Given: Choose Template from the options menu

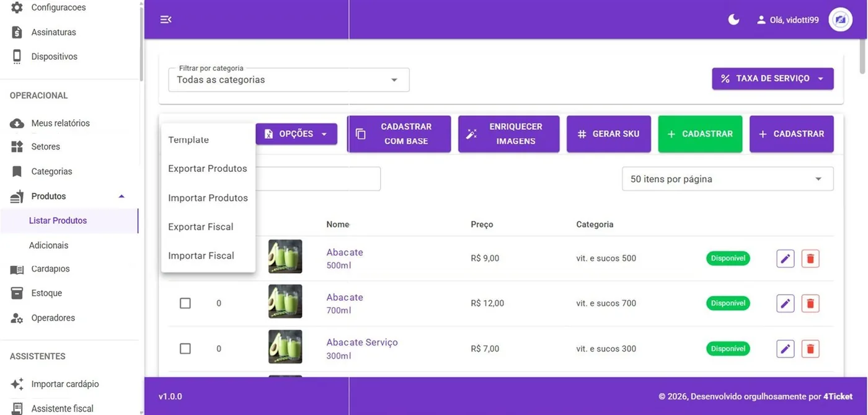Looking at the screenshot, I should click(x=208, y=140).
